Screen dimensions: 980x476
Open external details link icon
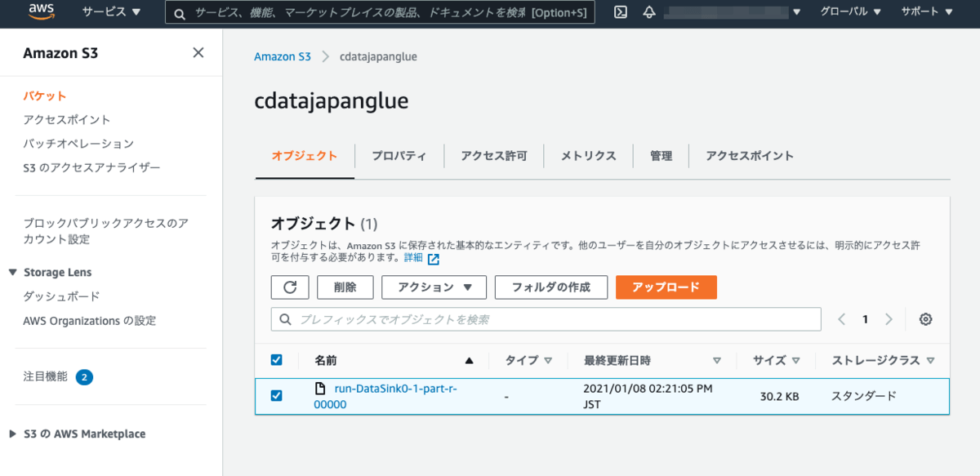pos(434,259)
